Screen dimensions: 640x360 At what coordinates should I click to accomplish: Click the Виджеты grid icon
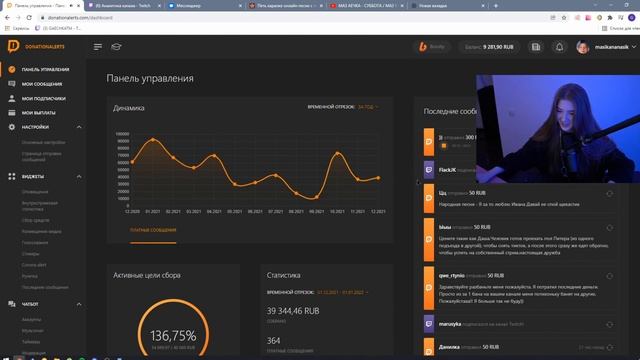pyautogui.click(x=12, y=176)
